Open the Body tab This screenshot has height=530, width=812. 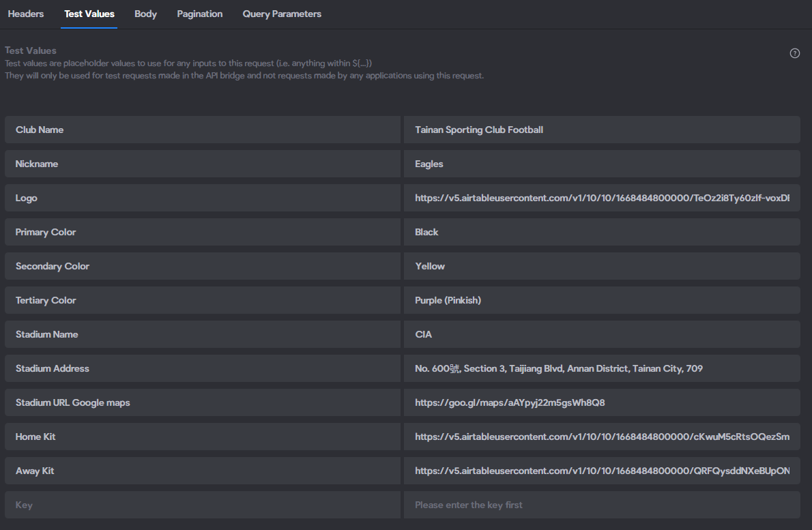[x=145, y=14]
